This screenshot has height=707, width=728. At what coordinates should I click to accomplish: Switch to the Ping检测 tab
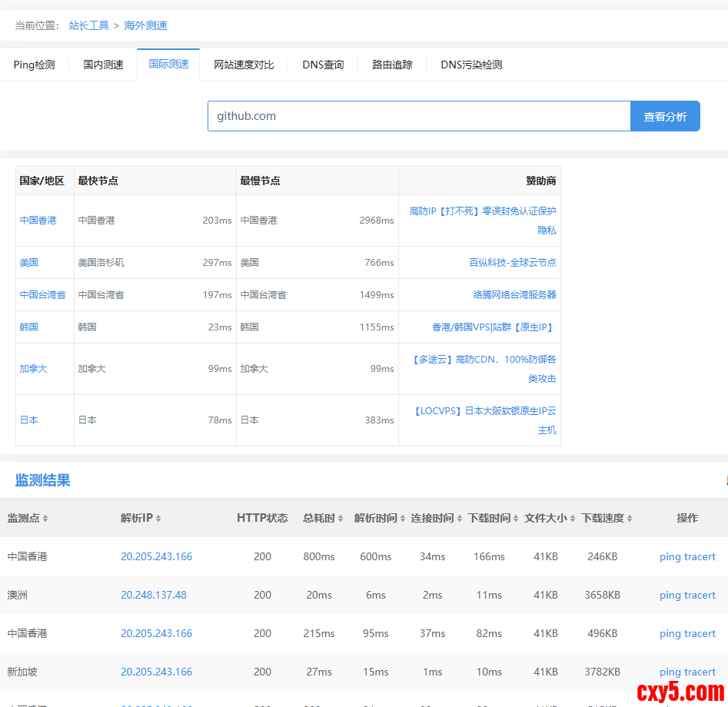tap(35, 65)
